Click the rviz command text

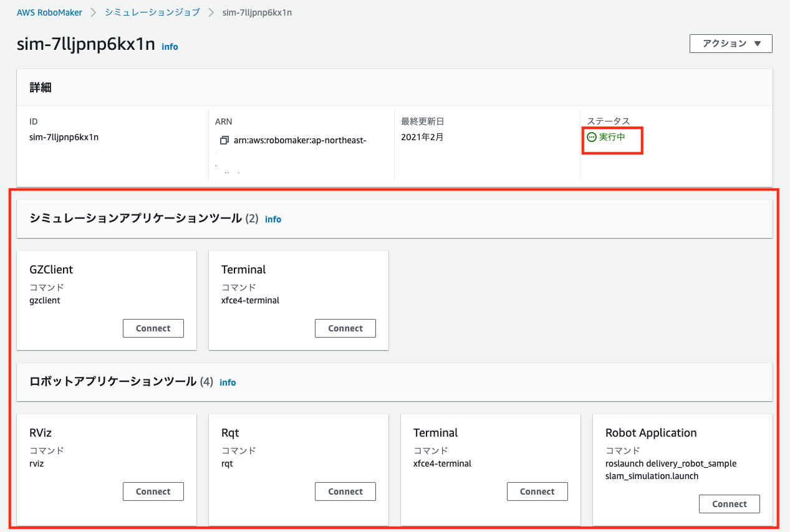(x=37, y=463)
